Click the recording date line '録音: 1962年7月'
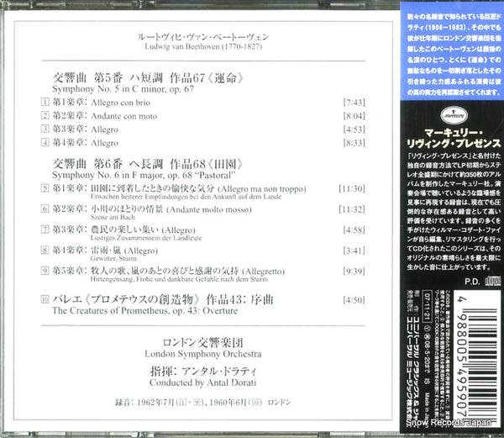504x438 pixels. (145, 402)
